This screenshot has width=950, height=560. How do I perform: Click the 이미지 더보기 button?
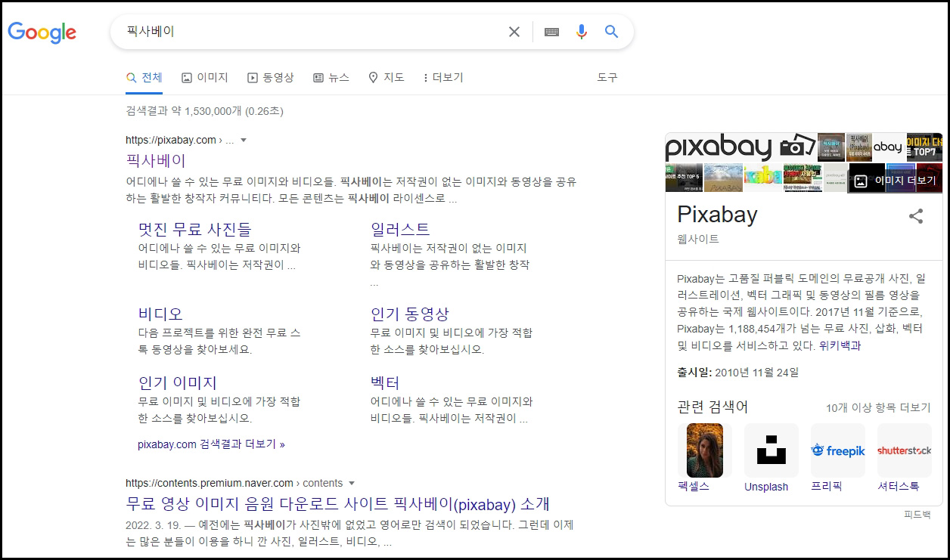click(896, 181)
